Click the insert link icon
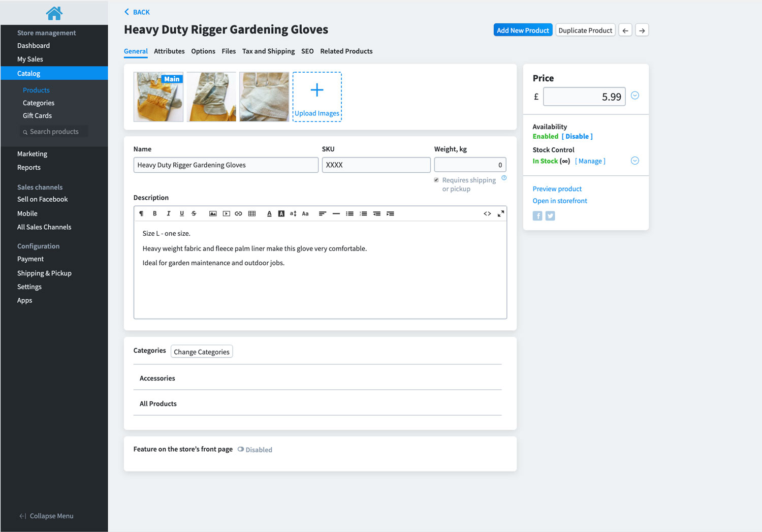762x532 pixels. coord(238,213)
